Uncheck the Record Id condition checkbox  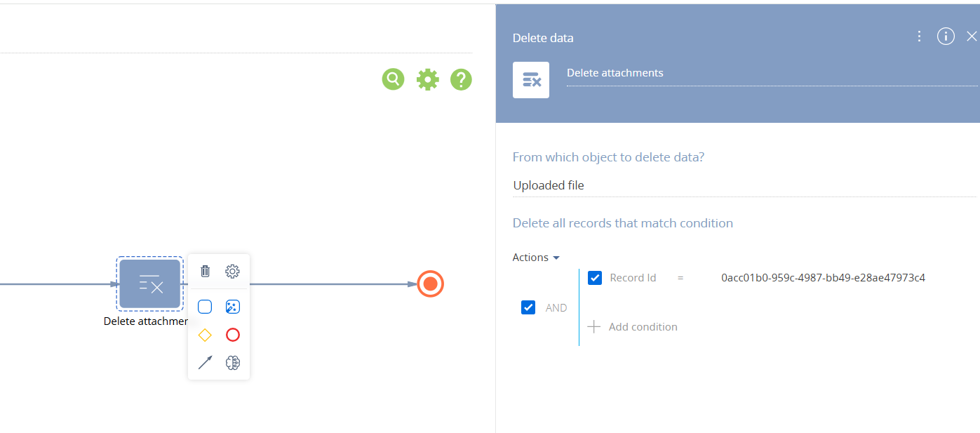(x=595, y=278)
